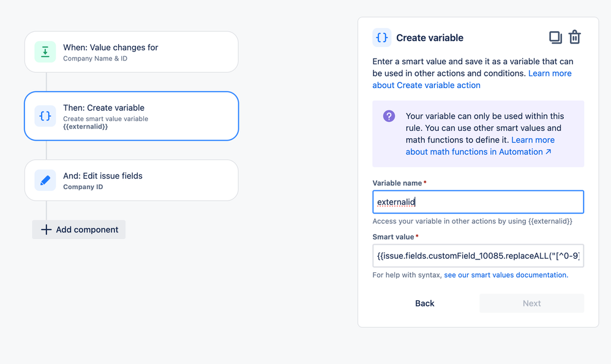Click the external link arrow after Automation

click(549, 152)
